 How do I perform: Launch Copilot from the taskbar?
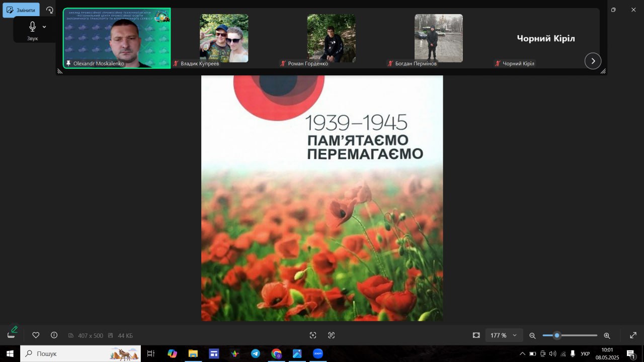(x=173, y=353)
